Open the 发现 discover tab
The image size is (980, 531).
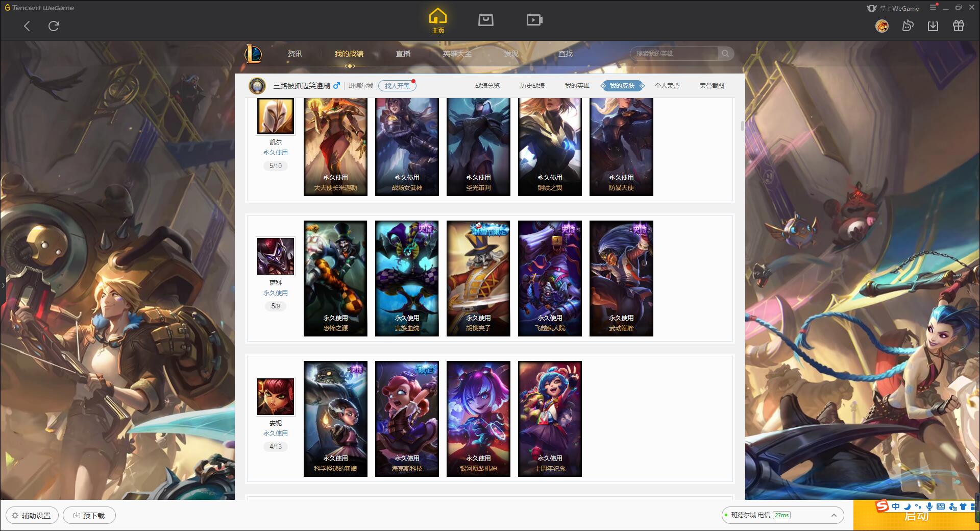tap(511, 54)
